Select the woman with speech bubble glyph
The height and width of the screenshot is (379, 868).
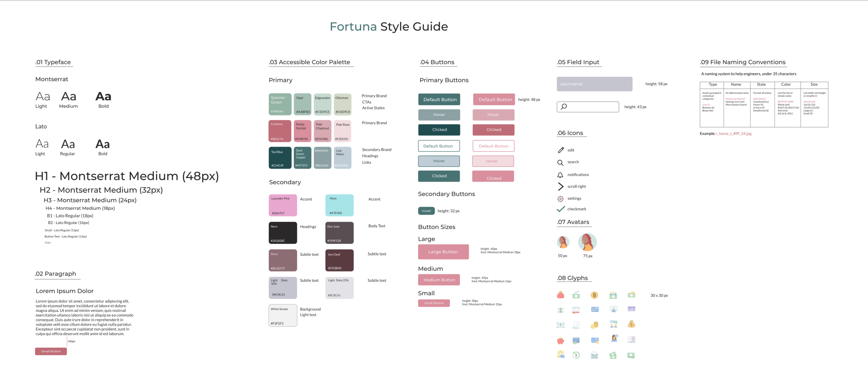point(614,338)
